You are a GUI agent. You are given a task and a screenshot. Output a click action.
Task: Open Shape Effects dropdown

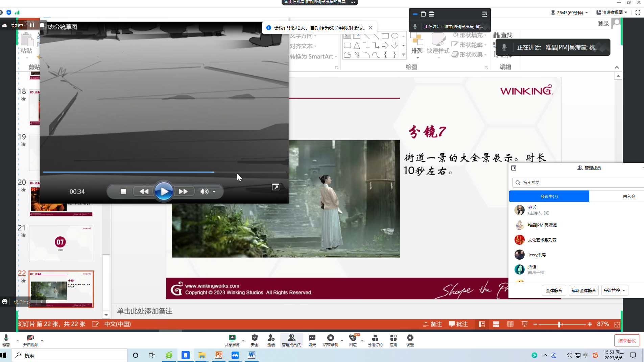click(x=469, y=54)
